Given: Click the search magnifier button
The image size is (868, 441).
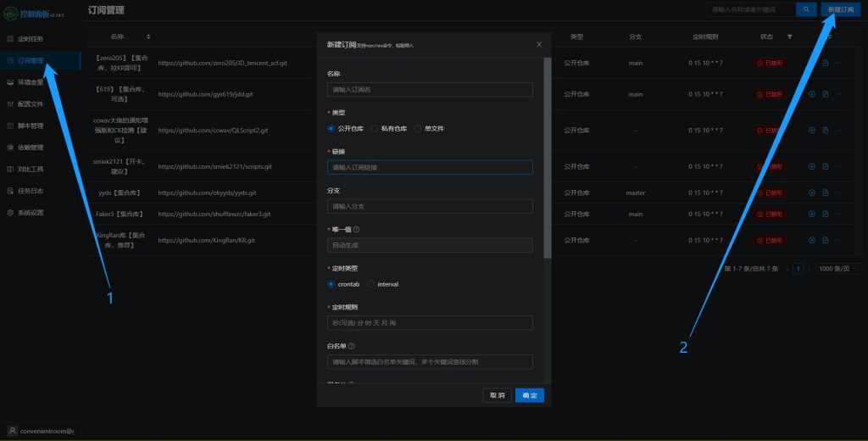Looking at the screenshot, I should [x=807, y=9].
